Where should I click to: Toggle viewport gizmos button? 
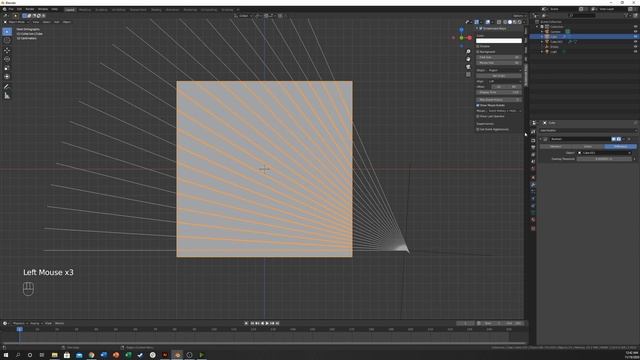pyautogui.click(x=476, y=22)
